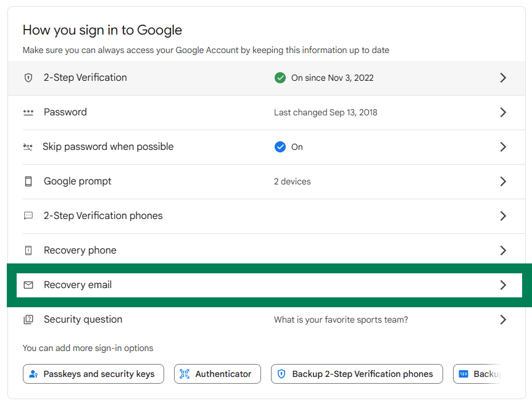Add Backup 2-Step Verification phones
Viewport: 532px width, 401px height.
[357, 374]
